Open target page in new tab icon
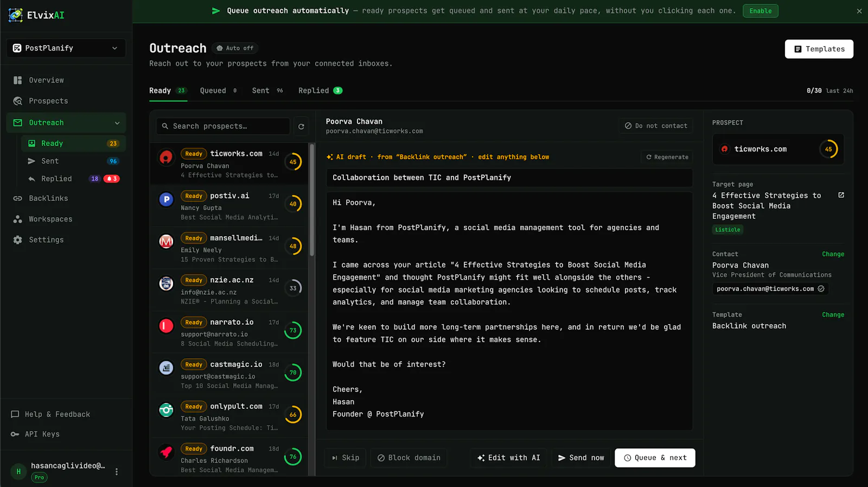The height and width of the screenshot is (487, 868). click(x=841, y=195)
